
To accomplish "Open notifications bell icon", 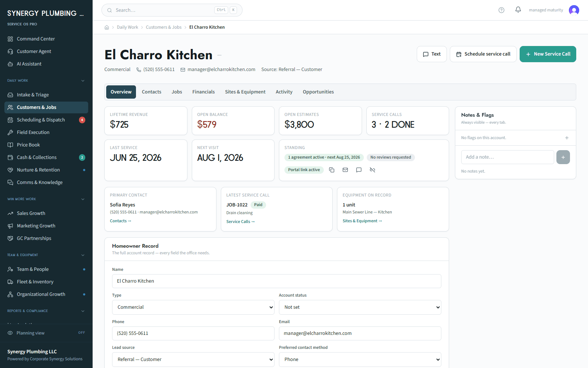I will point(518,10).
